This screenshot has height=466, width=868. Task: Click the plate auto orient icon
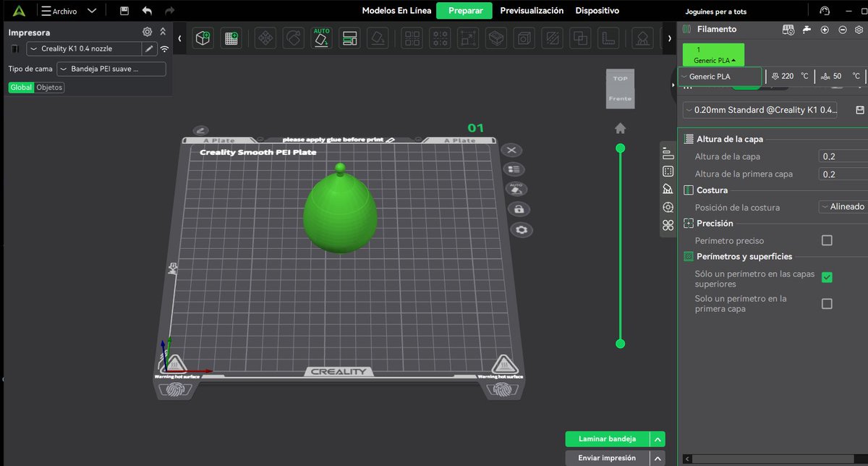coord(516,188)
